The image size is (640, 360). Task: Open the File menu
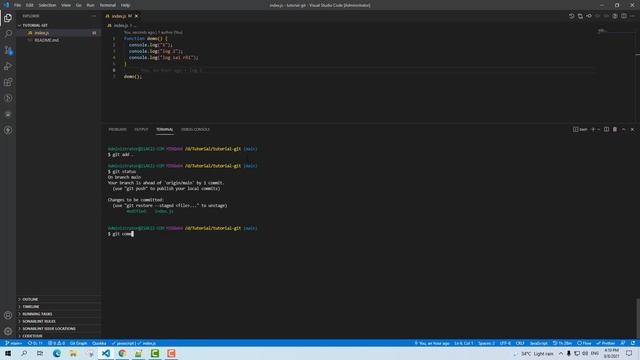click(x=18, y=5)
